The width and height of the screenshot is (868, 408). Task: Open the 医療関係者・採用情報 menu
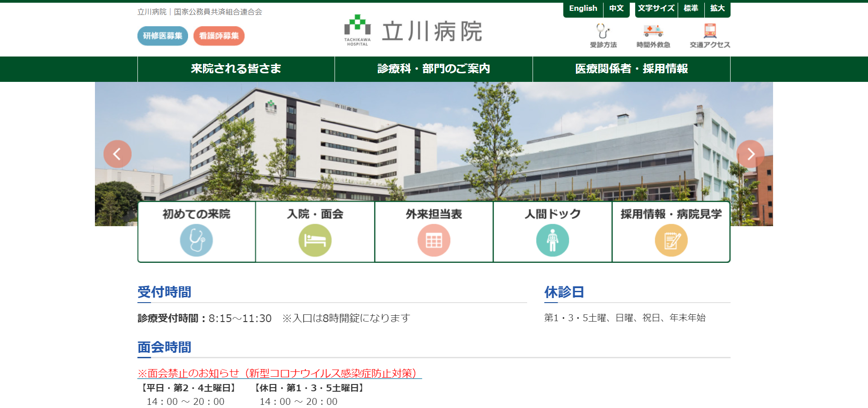click(632, 69)
